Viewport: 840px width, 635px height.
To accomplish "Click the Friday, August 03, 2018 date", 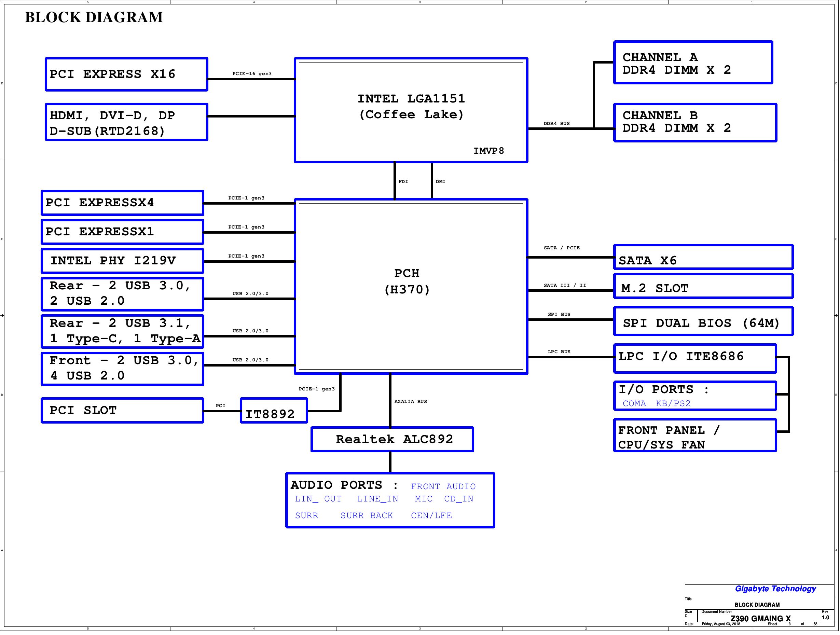I will coord(721,624).
